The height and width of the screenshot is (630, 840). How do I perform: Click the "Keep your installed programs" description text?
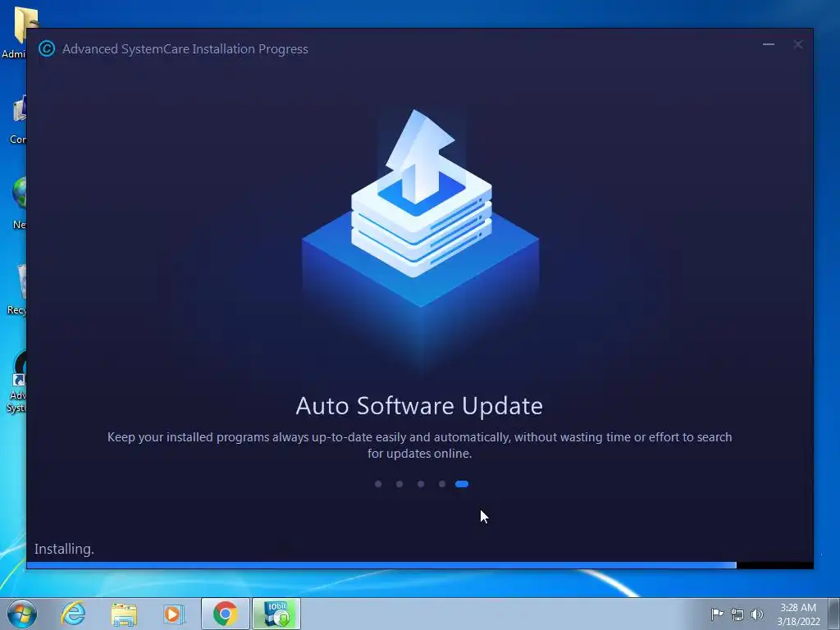[x=419, y=445]
